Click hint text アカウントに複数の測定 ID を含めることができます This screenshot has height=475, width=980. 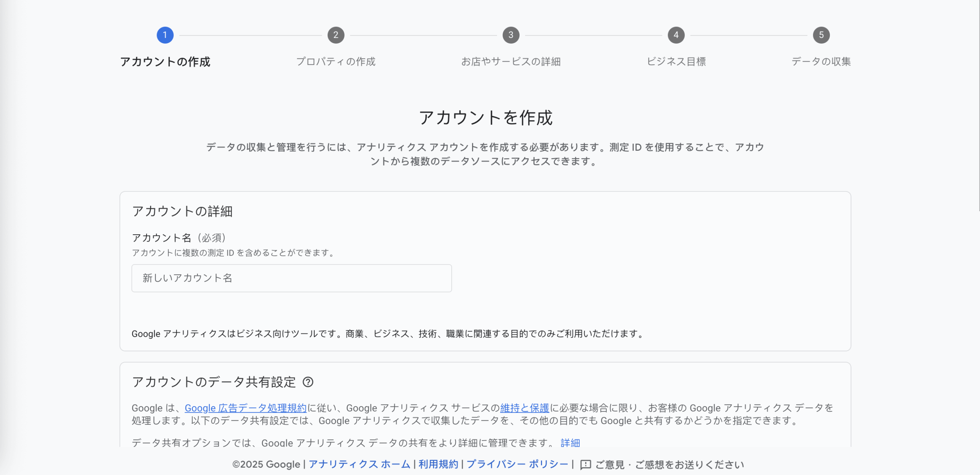pyautogui.click(x=234, y=253)
